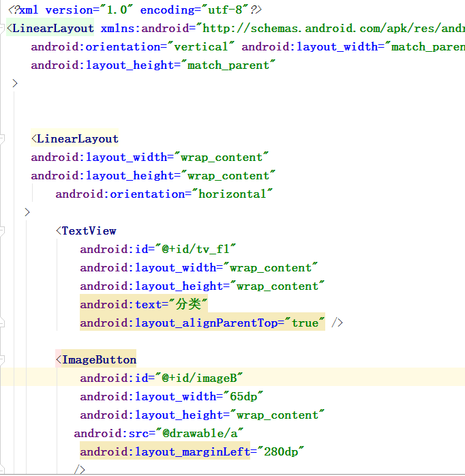Click android:id="@+id/imageB" line
The width and height of the screenshot is (465, 476).
(x=161, y=378)
